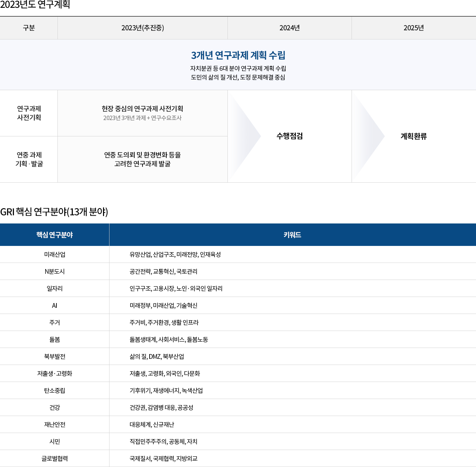The image size is (476, 467).
Task: Click '돌봄생태계, 사회서비스, 돌봄노동' keywords
Action: point(169,339)
